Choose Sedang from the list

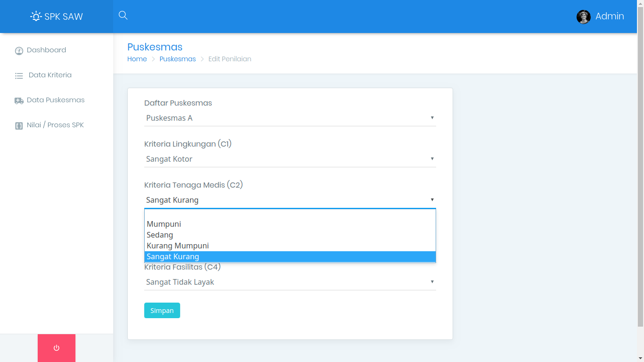point(160,235)
